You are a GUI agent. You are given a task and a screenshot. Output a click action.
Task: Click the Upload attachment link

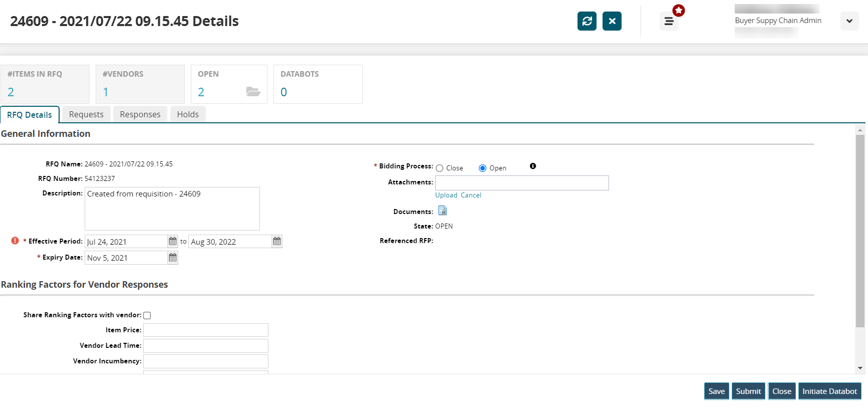[446, 195]
